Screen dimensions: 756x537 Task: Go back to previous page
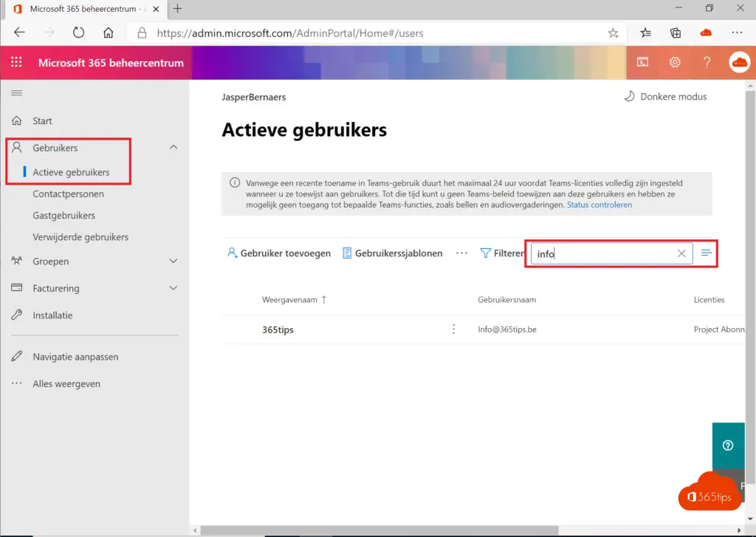click(x=19, y=33)
